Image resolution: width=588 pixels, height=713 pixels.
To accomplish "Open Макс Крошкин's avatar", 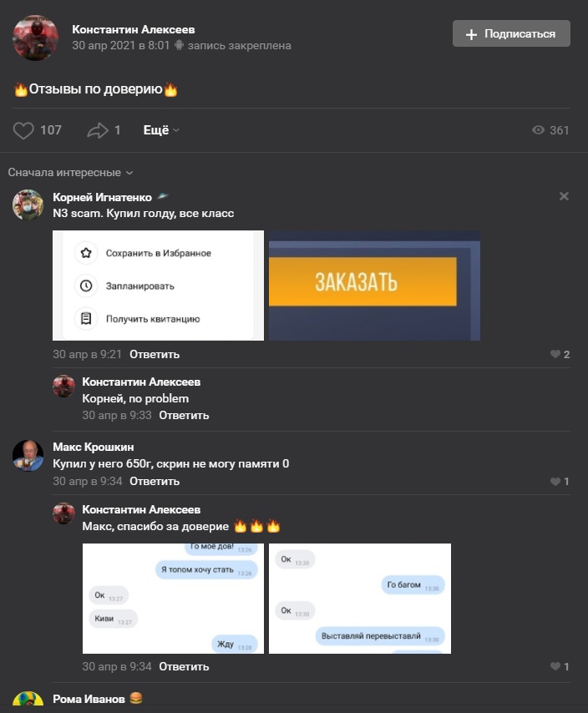I will (28, 456).
